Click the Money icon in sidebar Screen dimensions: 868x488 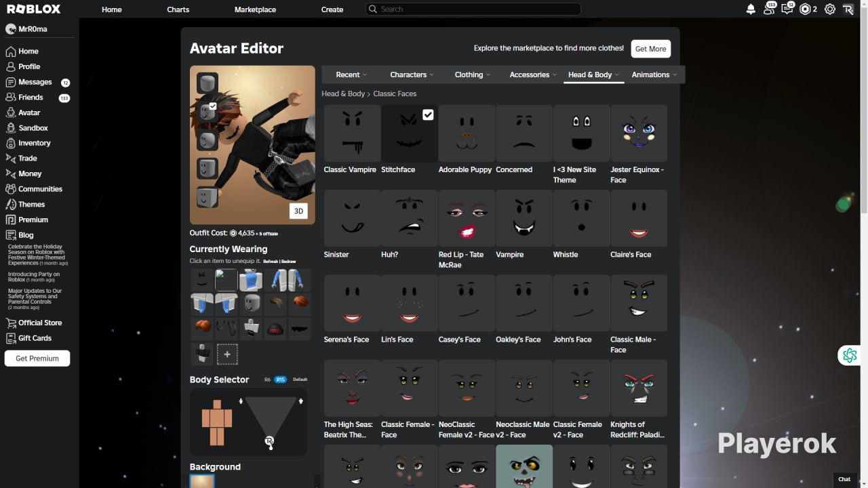[x=11, y=174]
